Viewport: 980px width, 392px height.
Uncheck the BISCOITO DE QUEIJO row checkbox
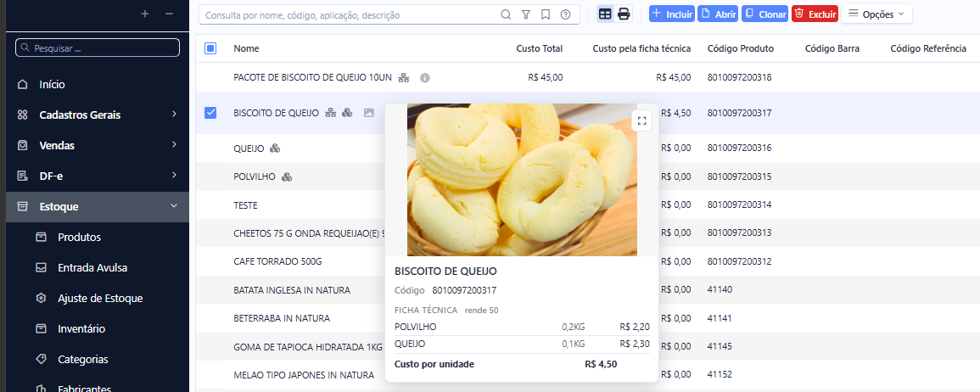210,113
